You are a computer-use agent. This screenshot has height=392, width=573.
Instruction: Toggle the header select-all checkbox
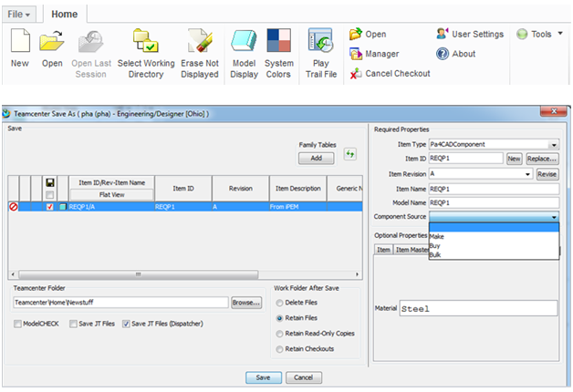click(x=50, y=194)
